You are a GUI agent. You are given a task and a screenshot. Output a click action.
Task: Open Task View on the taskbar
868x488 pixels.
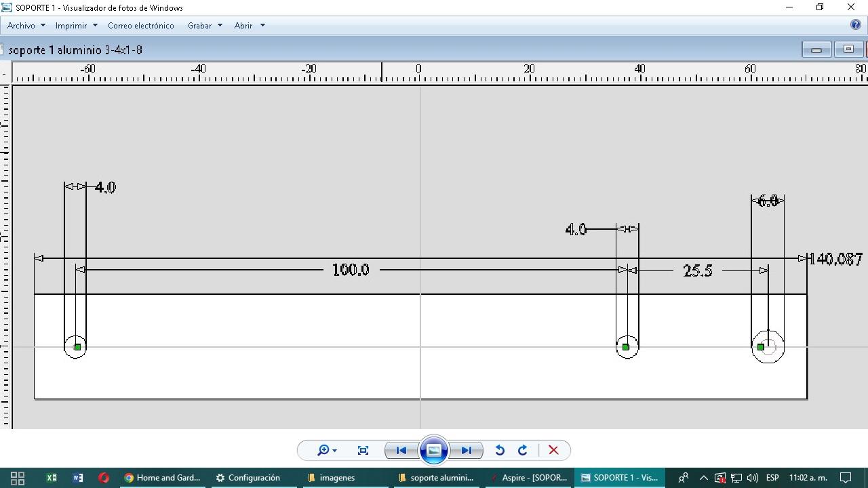pos(18,478)
